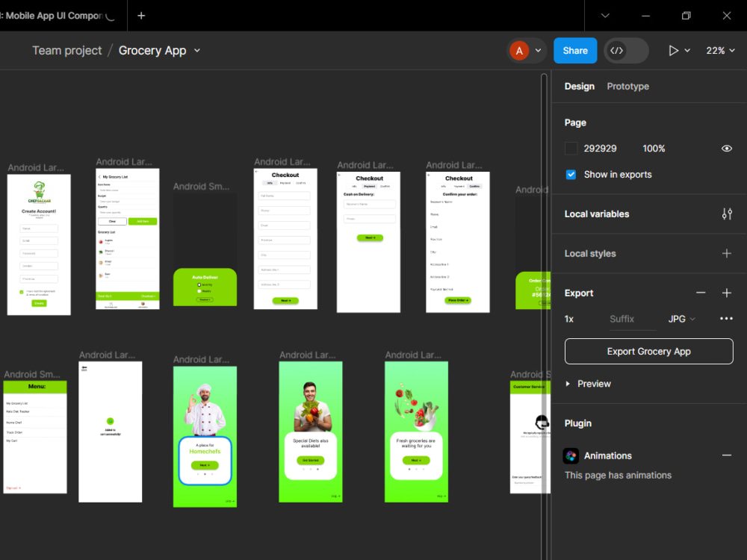Select the My Grocery List frame
747x560 pixels.
pyautogui.click(x=128, y=239)
